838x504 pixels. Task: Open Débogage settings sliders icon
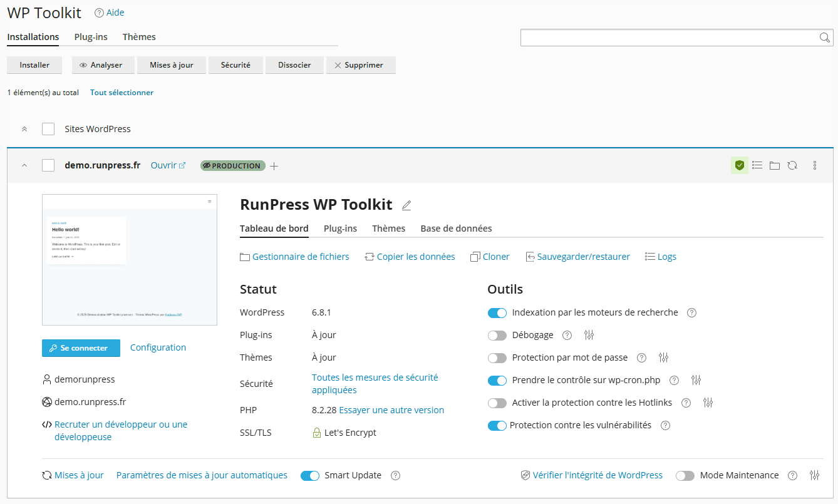tap(589, 335)
